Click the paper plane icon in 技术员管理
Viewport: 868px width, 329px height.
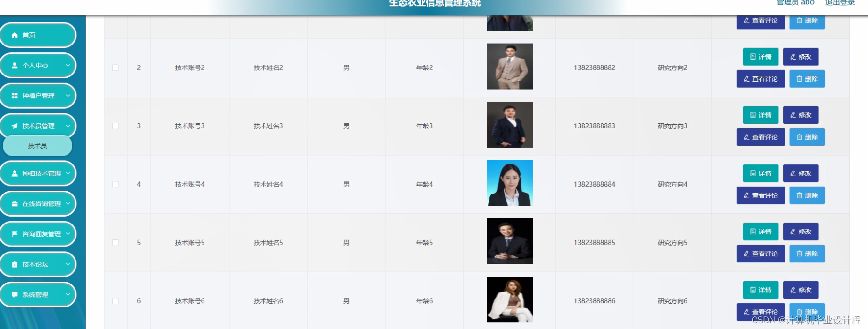[15, 126]
